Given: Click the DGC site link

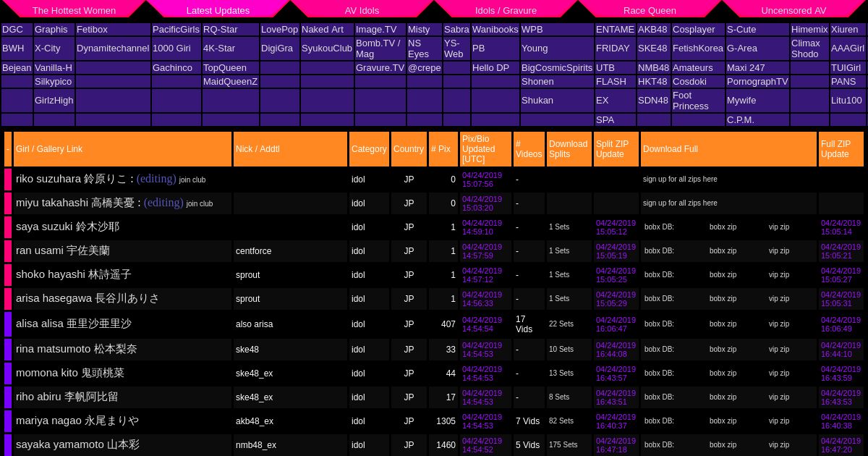Looking at the screenshot, I should (x=12, y=30).
